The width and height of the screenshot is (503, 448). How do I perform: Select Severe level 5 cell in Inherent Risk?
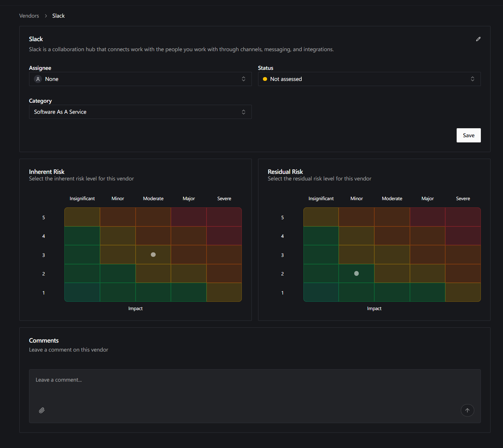coord(224,217)
